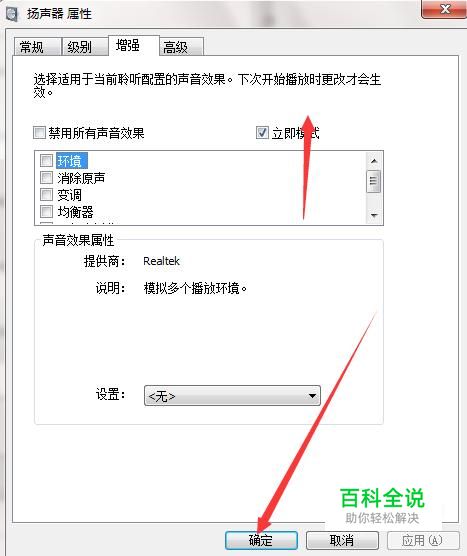This screenshot has width=467, height=556.
Task: Go to the 高级 tab
Action: coord(181,46)
